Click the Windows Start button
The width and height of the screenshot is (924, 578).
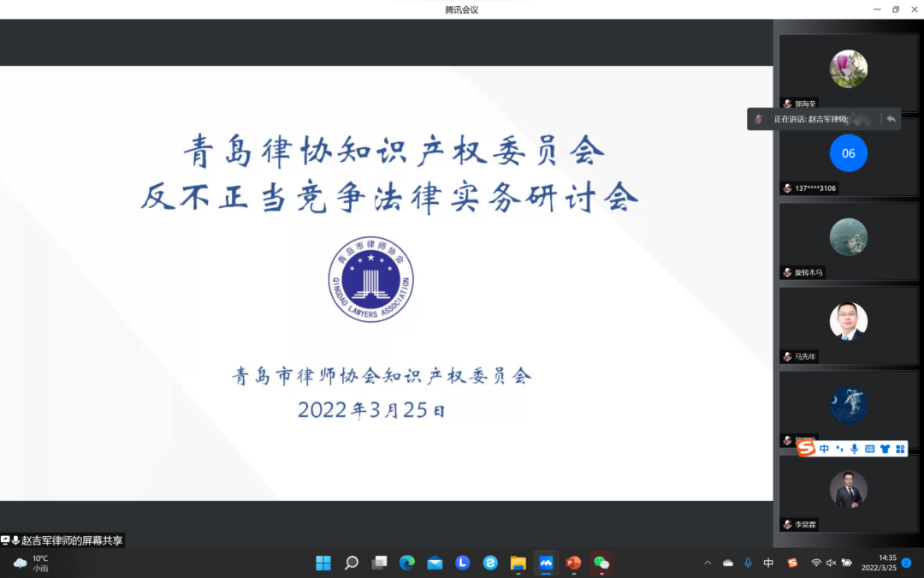pyautogui.click(x=323, y=563)
